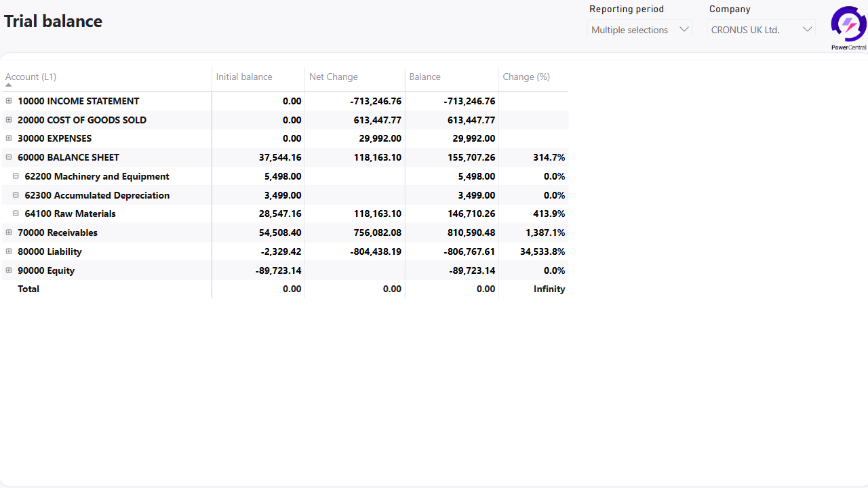The image size is (868, 488).
Task: Select the 62200 Machinery and Equipment label
Action: (97, 176)
